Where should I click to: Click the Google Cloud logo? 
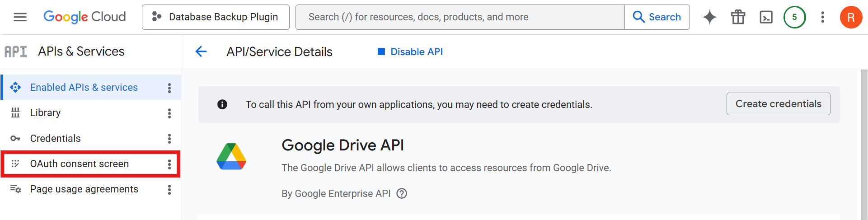[84, 17]
